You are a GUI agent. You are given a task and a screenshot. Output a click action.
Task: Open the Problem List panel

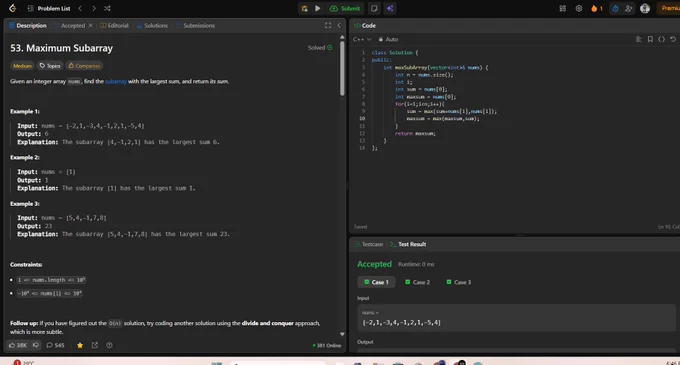(49, 8)
